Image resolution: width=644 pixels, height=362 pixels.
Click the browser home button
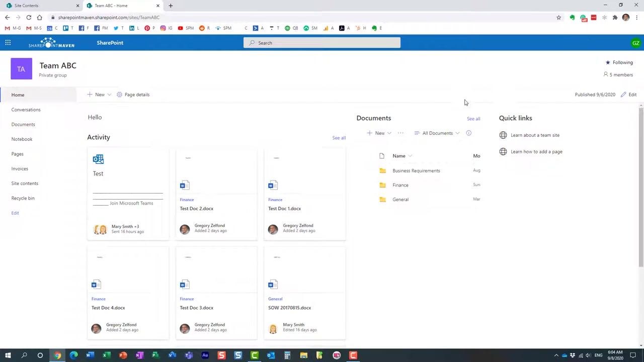pyautogui.click(x=39, y=18)
